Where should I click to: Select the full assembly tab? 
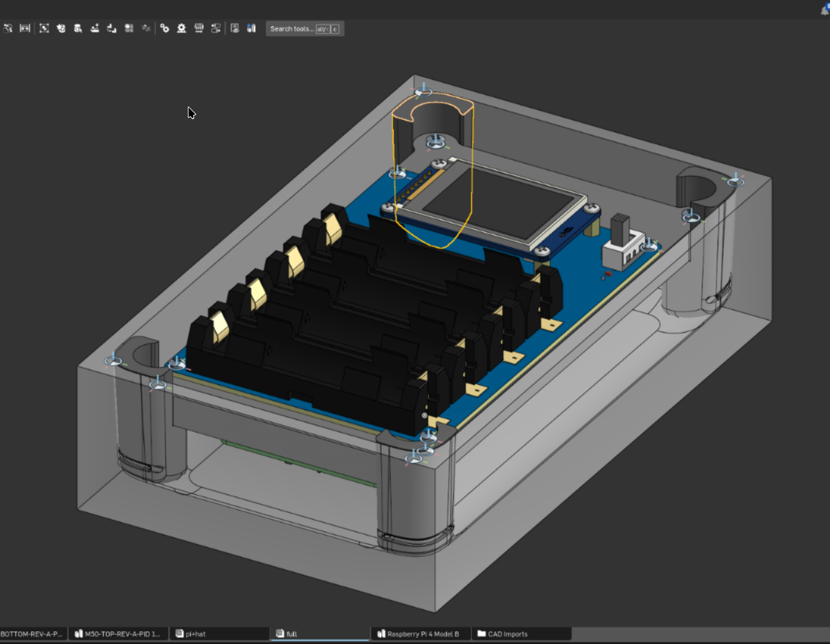coord(291,634)
